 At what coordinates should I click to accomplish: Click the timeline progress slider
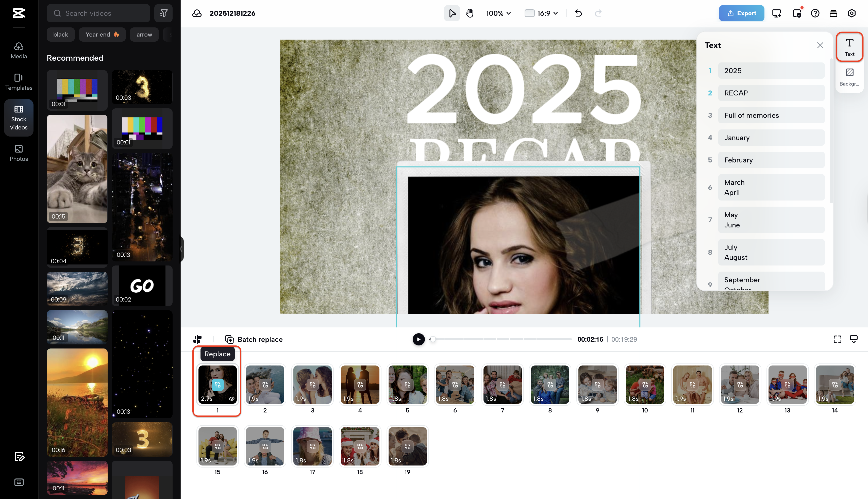[500, 339]
